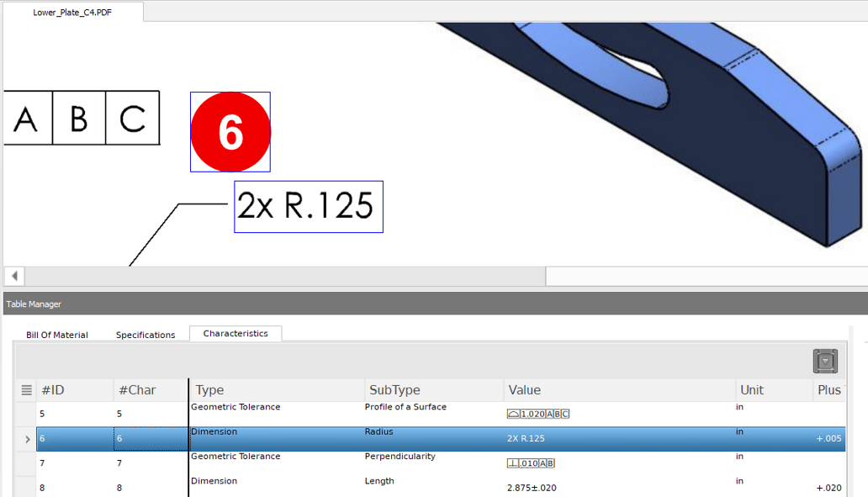868x497 pixels.
Task: Open the table view options dropdown
Action: click(x=825, y=360)
